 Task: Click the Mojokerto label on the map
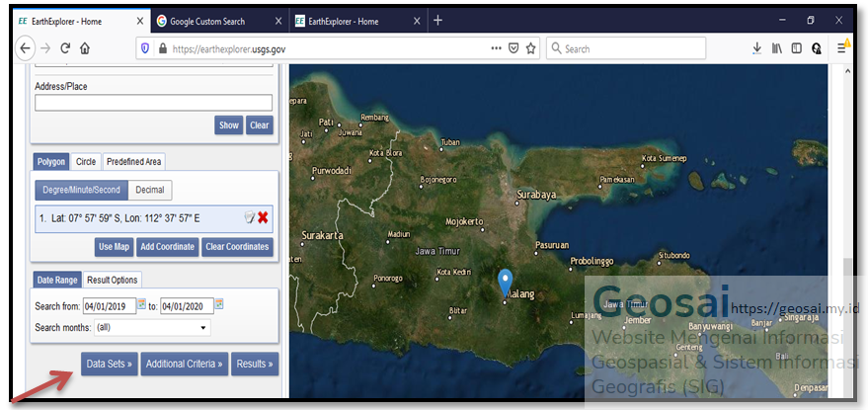pos(464,222)
